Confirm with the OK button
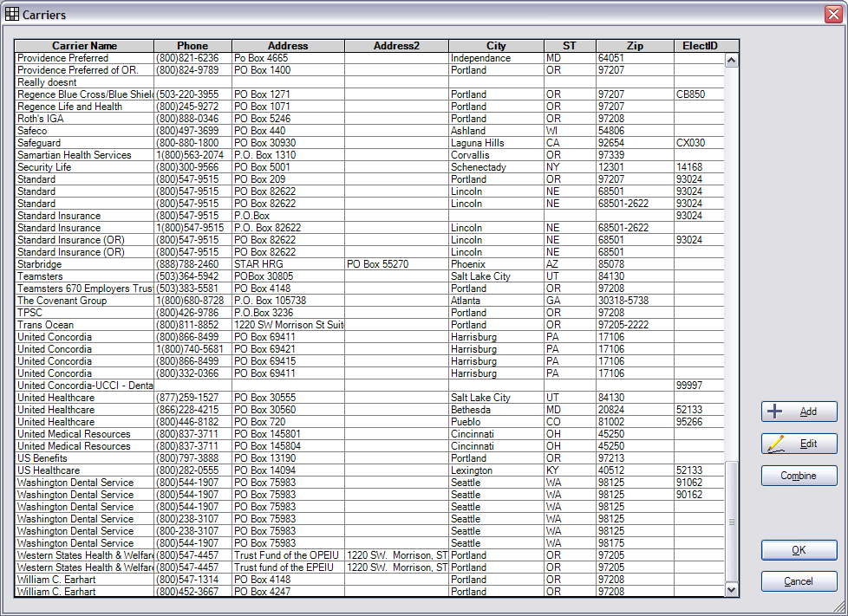The height and width of the screenshot is (616, 848). (799, 550)
